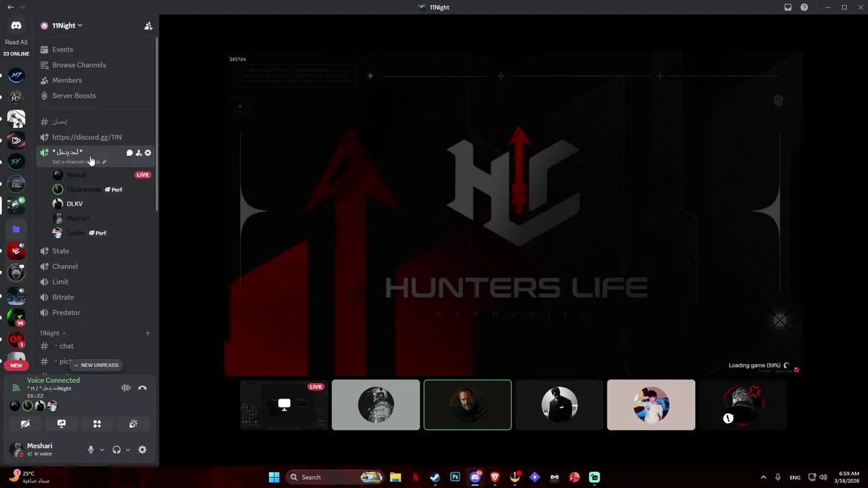Image resolution: width=868 pixels, height=488 pixels.
Task: Open the Members list item
Action: pos(97,80)
